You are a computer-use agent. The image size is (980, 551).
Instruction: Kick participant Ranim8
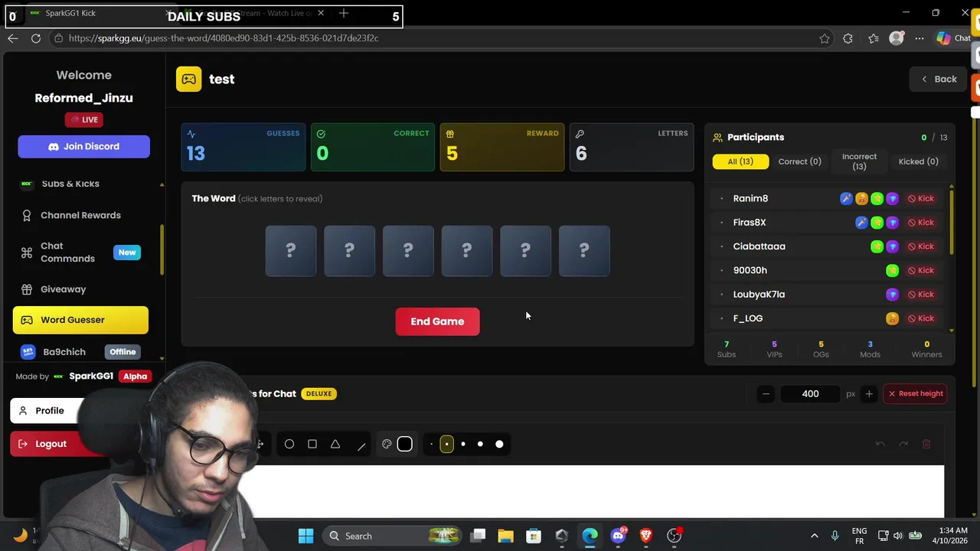[x=921, y=198]
